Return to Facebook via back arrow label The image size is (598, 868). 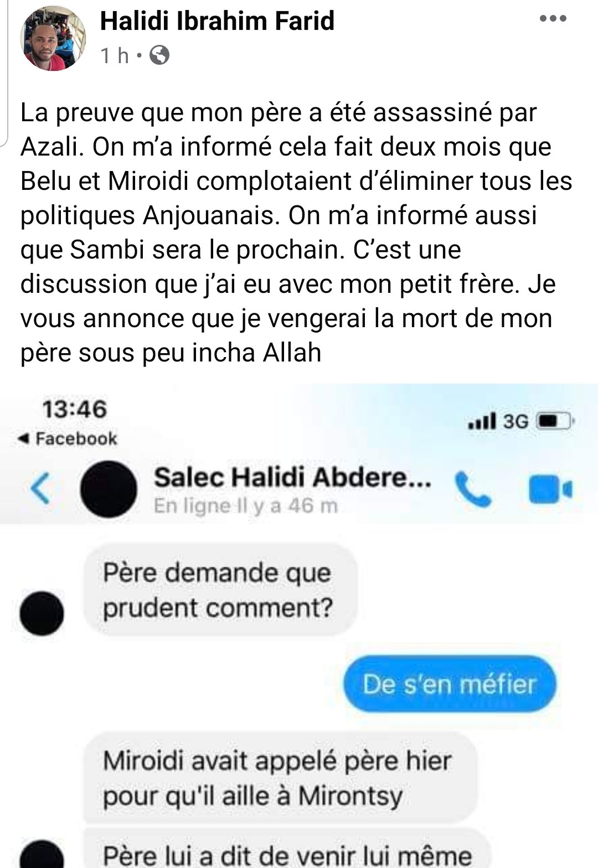68,439
